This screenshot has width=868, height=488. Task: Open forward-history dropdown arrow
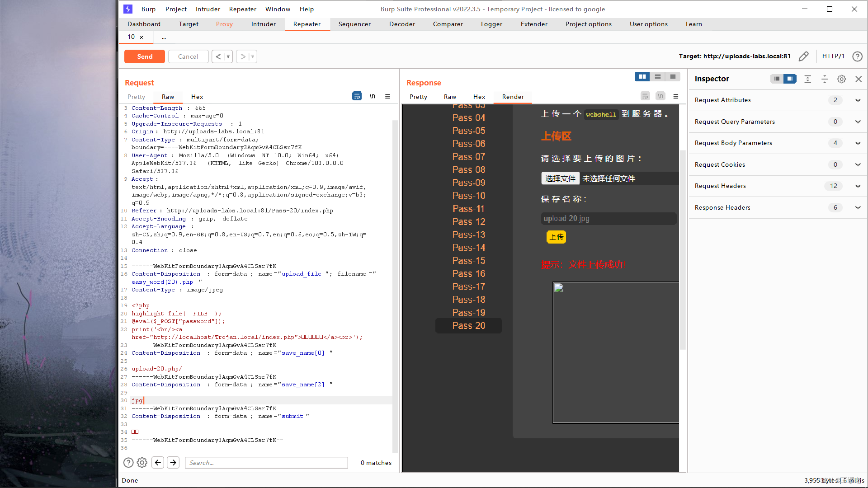point(253,56)
